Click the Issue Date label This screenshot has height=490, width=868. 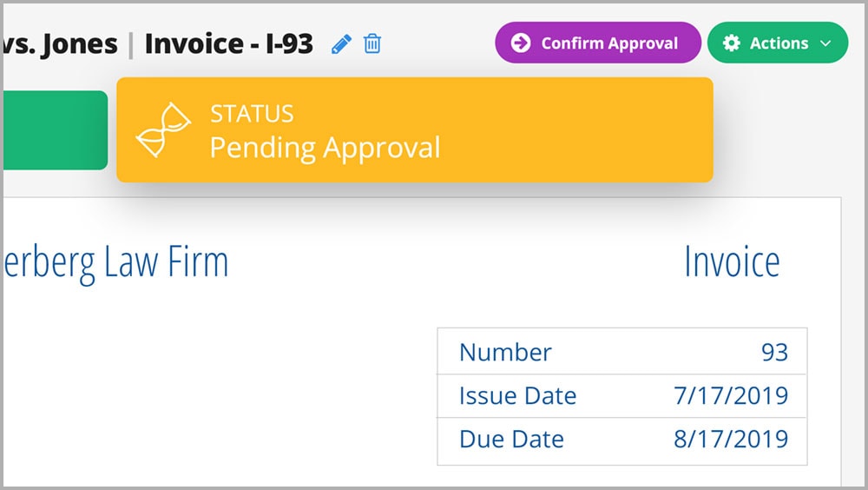pos(517,396)
